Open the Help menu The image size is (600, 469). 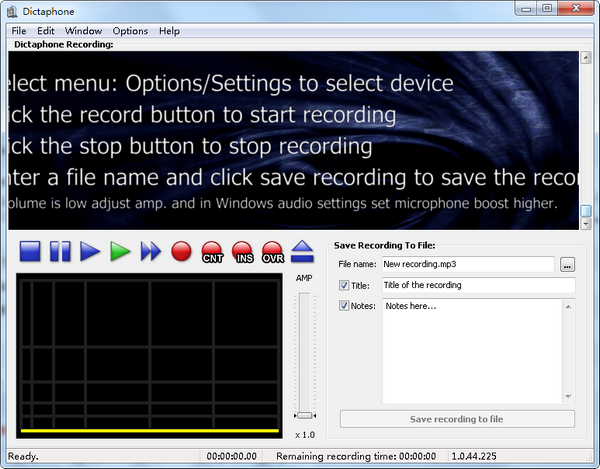tap(169, 31)
